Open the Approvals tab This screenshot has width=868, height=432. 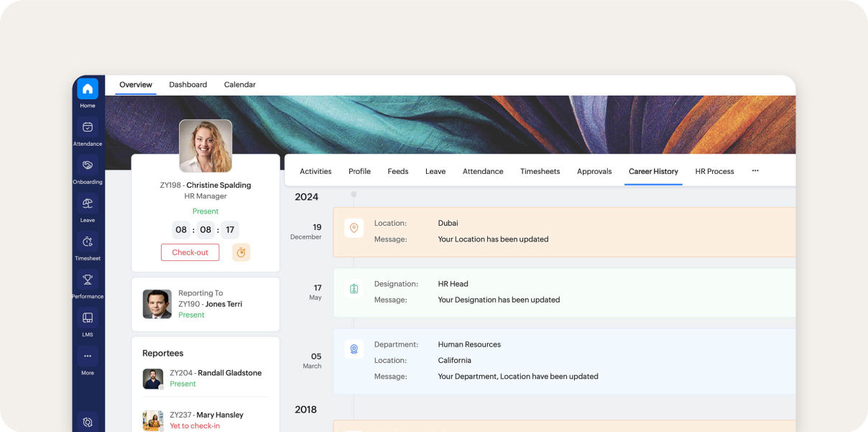pyautogui.click(x=594, y=171)
